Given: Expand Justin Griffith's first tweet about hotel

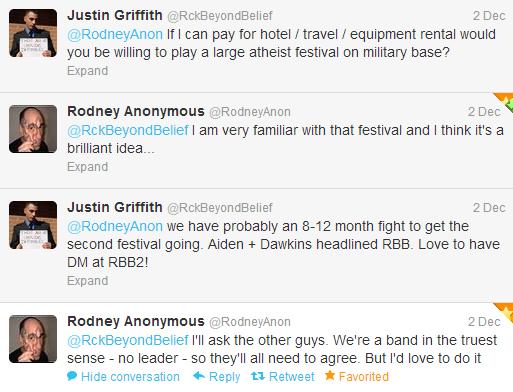Looking at the screenshot, I should tap(87, 71).
